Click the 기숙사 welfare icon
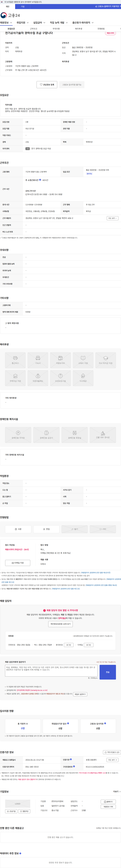The image size is (121, 868). [38, 360]
